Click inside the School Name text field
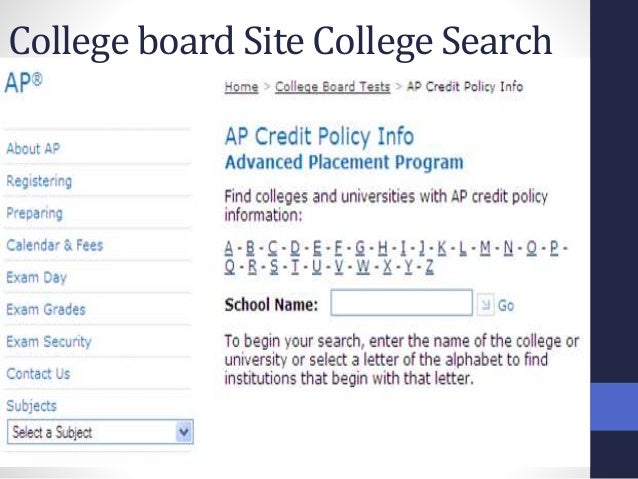This screenshot has width=638, height=479. pos(402,303)
